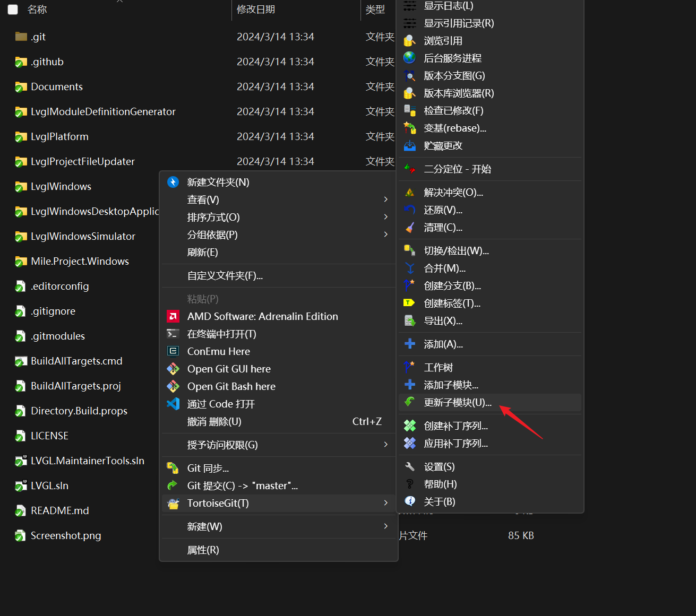This screenshot has height=616, width=696.
Task: Click the Create Patch Serial icon
Action: tap(410, 426)
